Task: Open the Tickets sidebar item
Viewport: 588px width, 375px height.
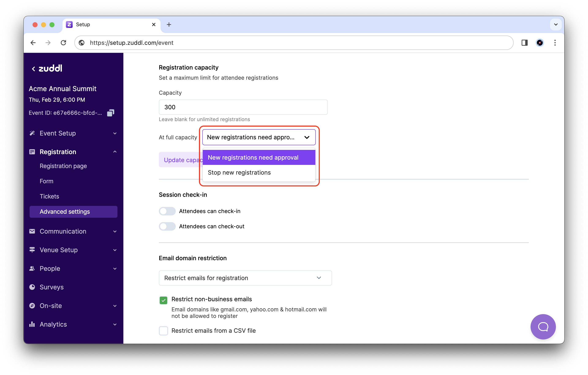Action: [x=49, y=196]
